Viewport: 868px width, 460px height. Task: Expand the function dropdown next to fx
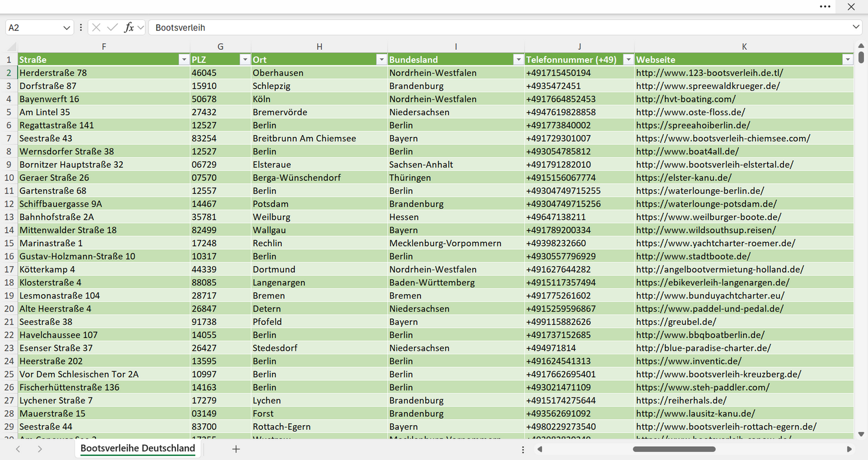141,28
